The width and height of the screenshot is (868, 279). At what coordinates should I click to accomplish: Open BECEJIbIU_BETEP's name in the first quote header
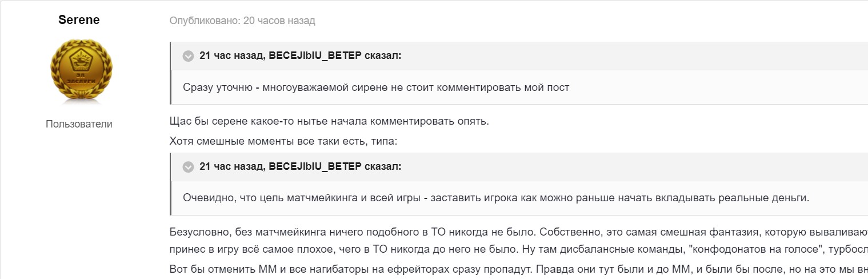click(x=313, y=55)
